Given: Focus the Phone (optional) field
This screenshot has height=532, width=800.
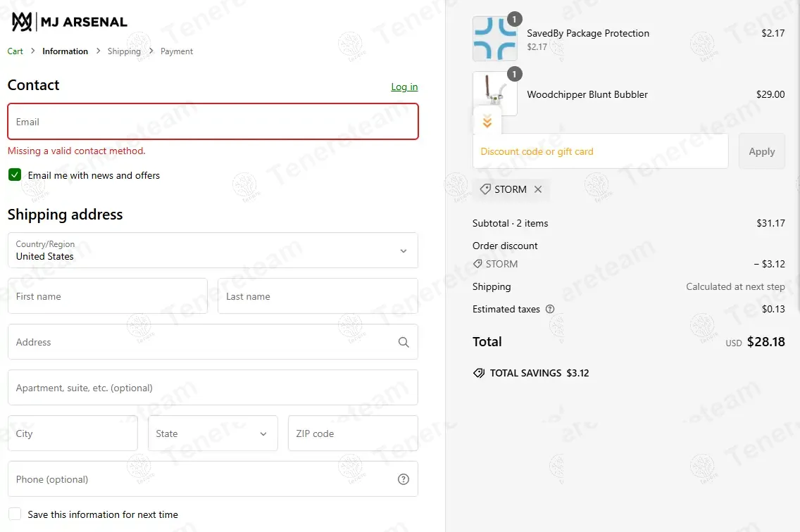Looking at the screenshot, I should click(x=213, y=479).
